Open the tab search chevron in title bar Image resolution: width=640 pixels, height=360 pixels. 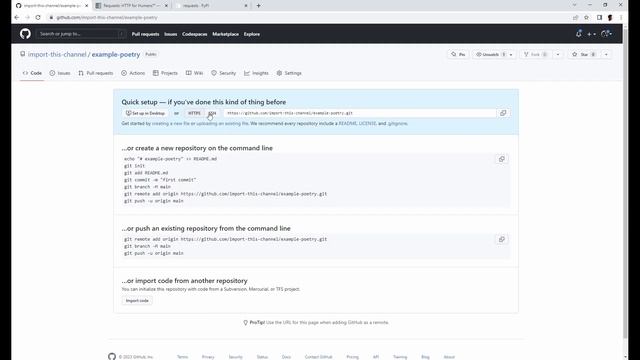pyautogui.click(x=574, y=5)
